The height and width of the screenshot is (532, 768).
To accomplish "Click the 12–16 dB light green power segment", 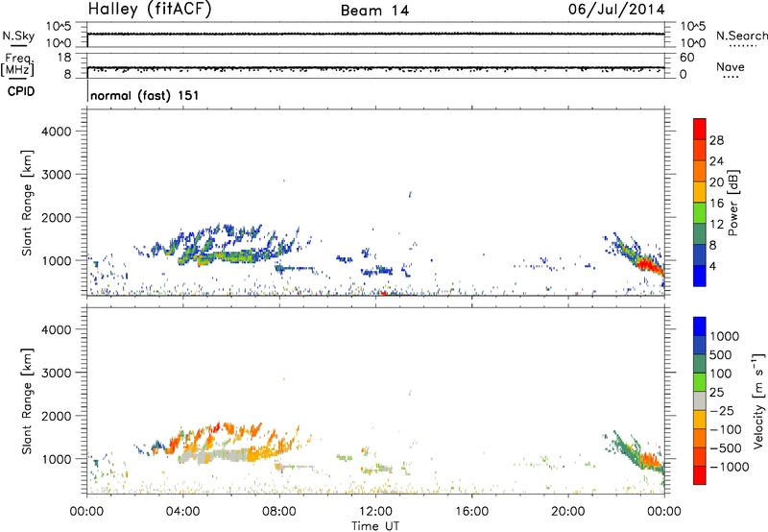I will coord(700,213).
